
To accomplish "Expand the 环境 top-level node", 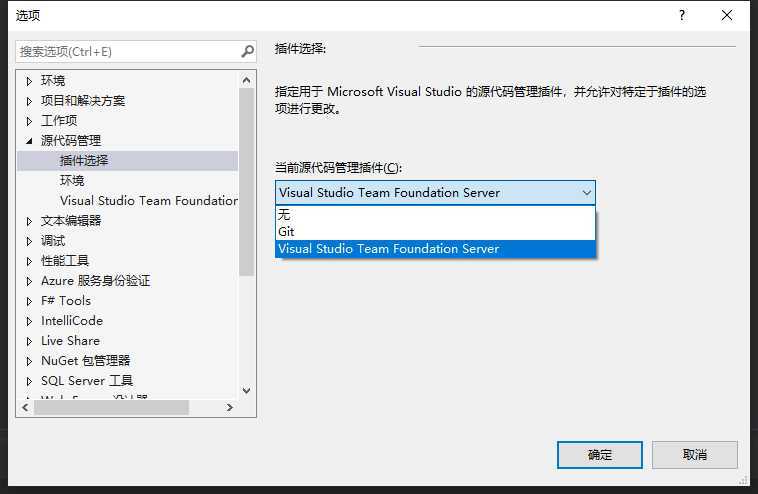I will [x=29, y=81].
